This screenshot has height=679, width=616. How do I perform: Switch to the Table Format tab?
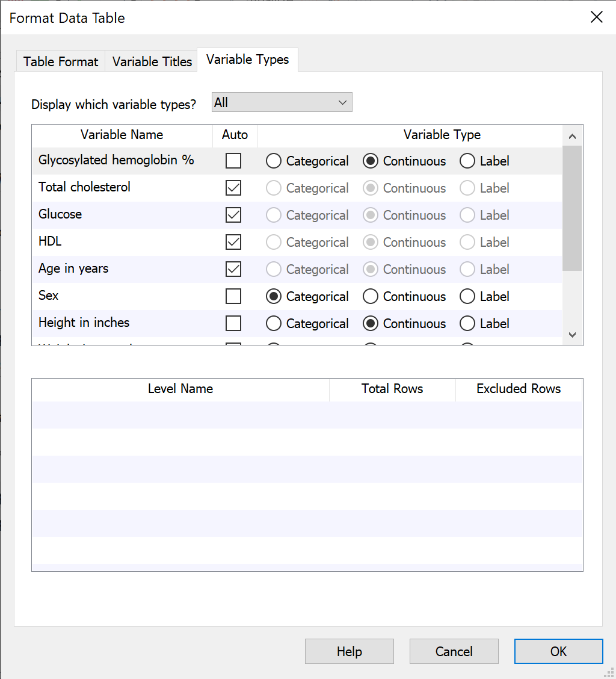click(x=60, y=61)
